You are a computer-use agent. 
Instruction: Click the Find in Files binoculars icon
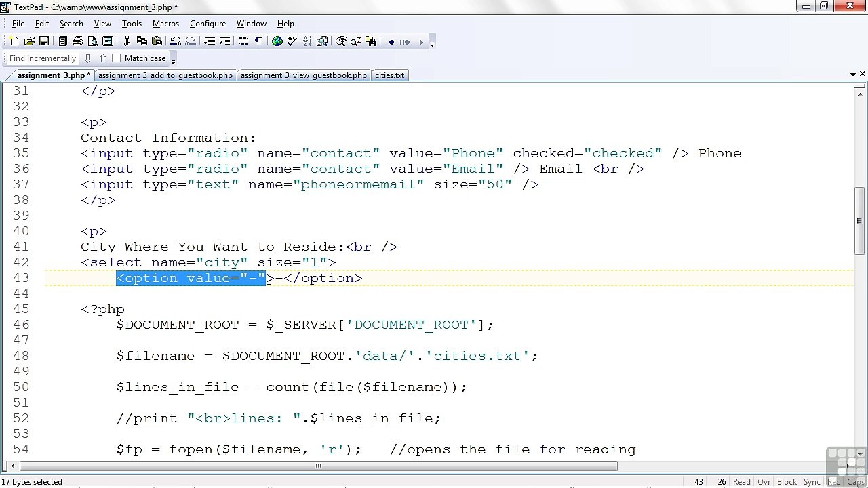tap(371, 41)
